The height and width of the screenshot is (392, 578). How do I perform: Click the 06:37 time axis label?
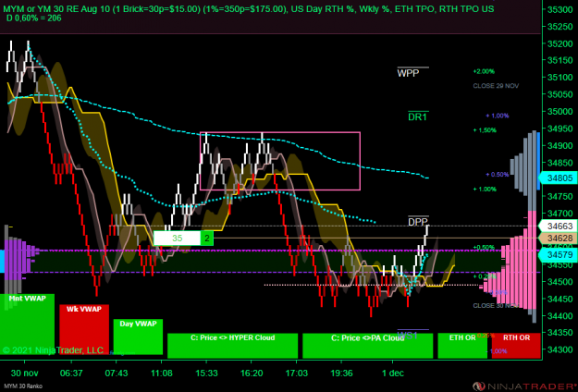(x=71, y=373)
